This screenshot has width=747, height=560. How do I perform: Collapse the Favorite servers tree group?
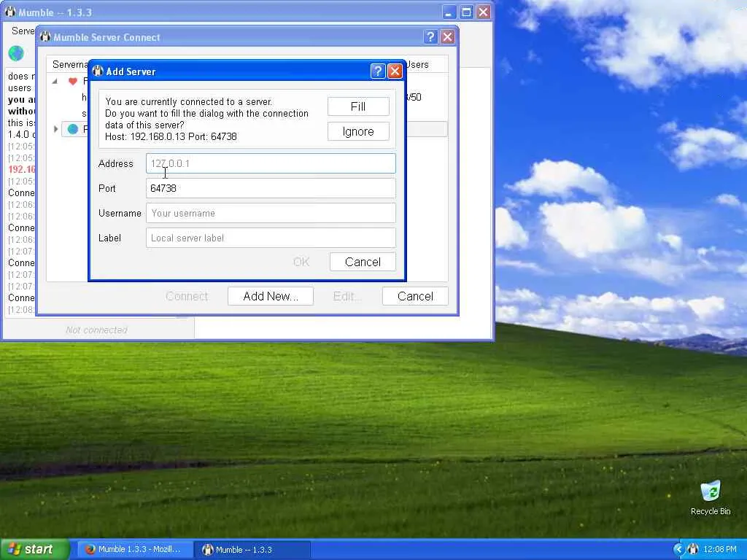pos(55,82)
